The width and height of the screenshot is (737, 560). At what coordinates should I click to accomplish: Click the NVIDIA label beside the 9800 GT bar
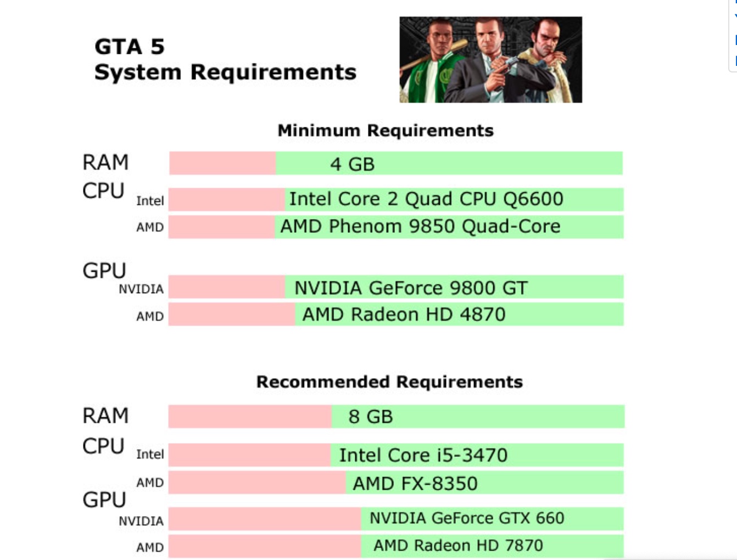point(141,289)
